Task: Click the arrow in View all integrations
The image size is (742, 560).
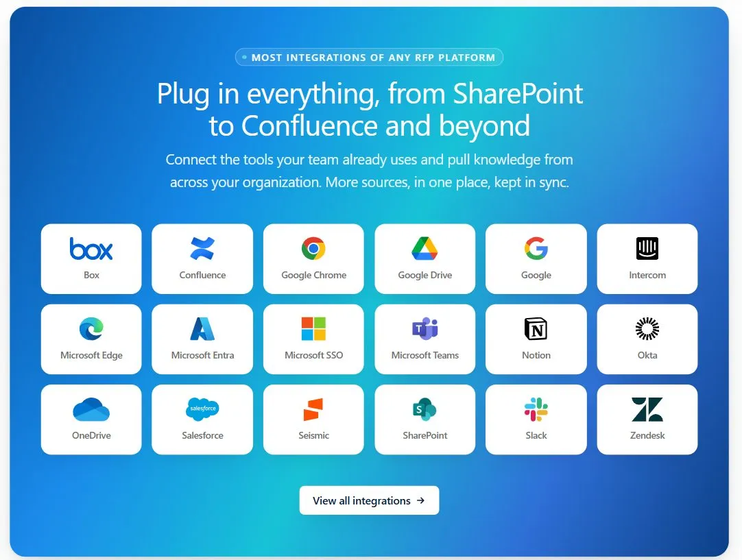Action: pyautogui.click(x=420, y=500)
